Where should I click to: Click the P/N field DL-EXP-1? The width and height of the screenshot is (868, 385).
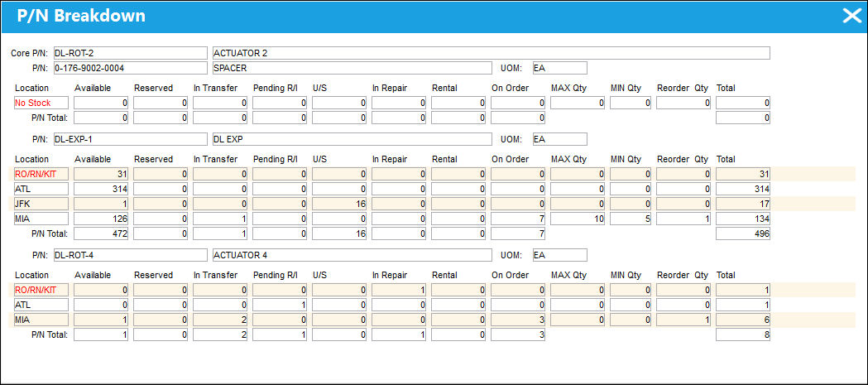(x=130, y=139)
